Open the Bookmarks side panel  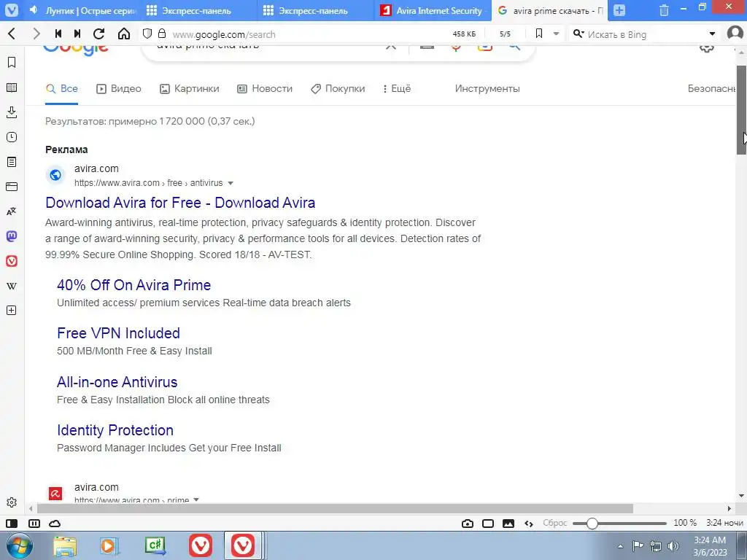tap(12, 63)
